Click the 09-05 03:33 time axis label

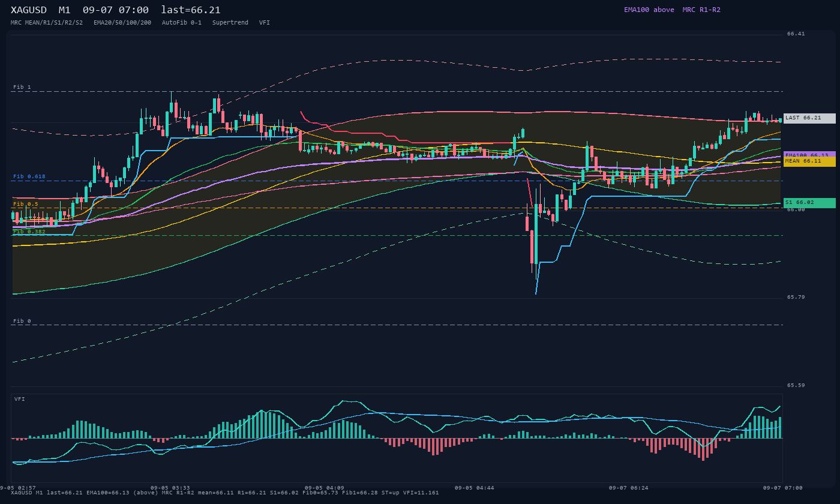point(170,488)
